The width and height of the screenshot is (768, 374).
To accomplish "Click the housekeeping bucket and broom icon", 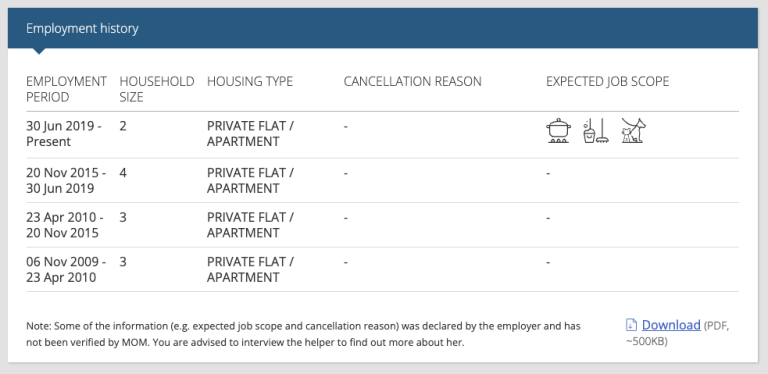I will (x=596, y=130).
